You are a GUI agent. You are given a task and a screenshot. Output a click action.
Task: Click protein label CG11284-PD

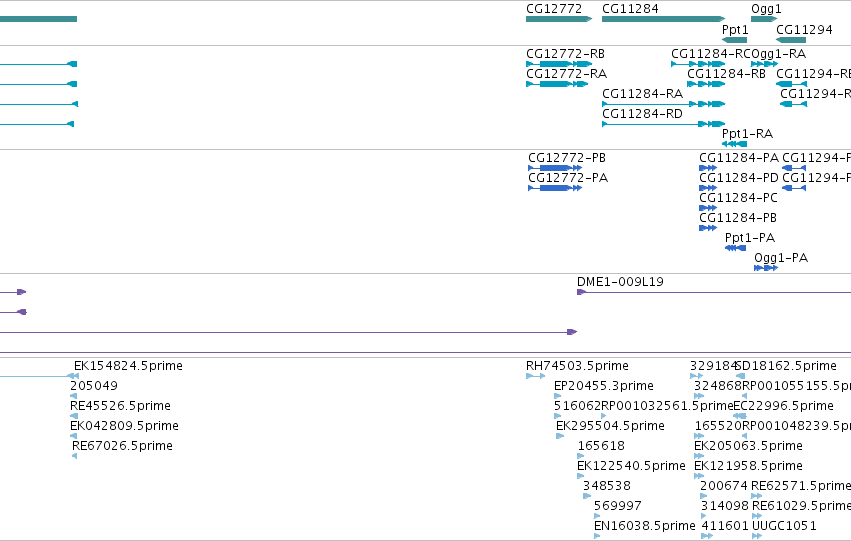[x=739, y=178]
